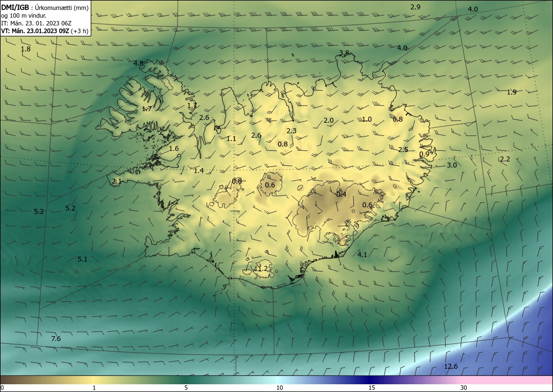Click the 0.9 value on the map
This screenshot has height=392, width=553.
point(424,154)
